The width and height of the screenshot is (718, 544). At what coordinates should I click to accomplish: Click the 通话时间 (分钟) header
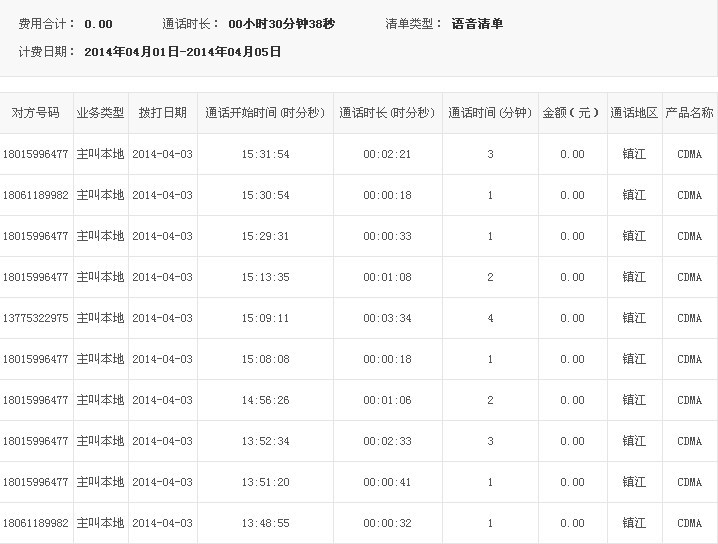[x=490, y=112]
